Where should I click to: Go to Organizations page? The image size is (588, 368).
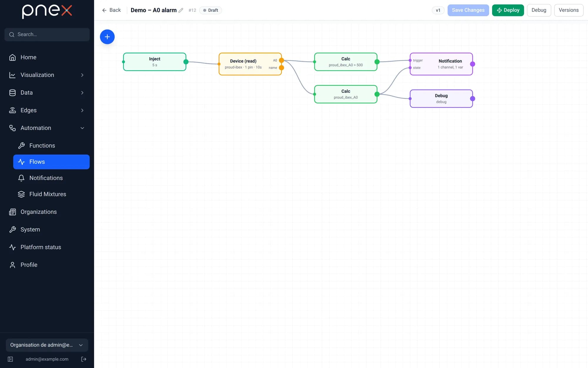click(47, 212)
